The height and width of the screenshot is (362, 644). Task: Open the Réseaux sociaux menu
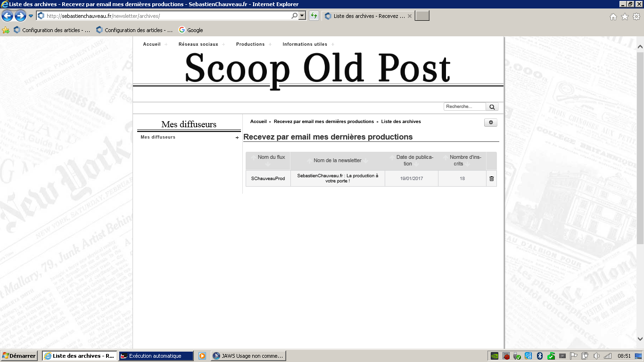click(x=198, y=44)
